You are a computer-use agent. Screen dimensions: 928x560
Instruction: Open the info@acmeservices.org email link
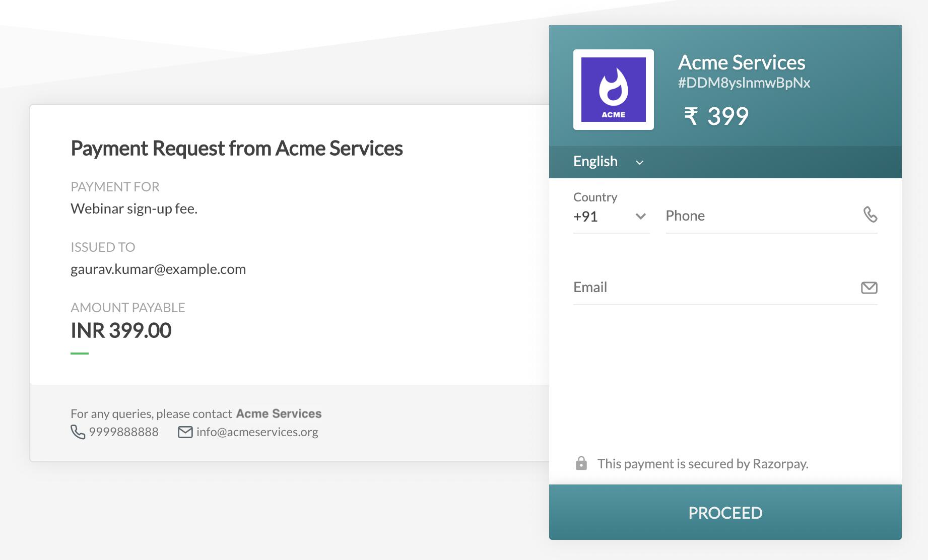pyautogui.click(x=257, y=432)
